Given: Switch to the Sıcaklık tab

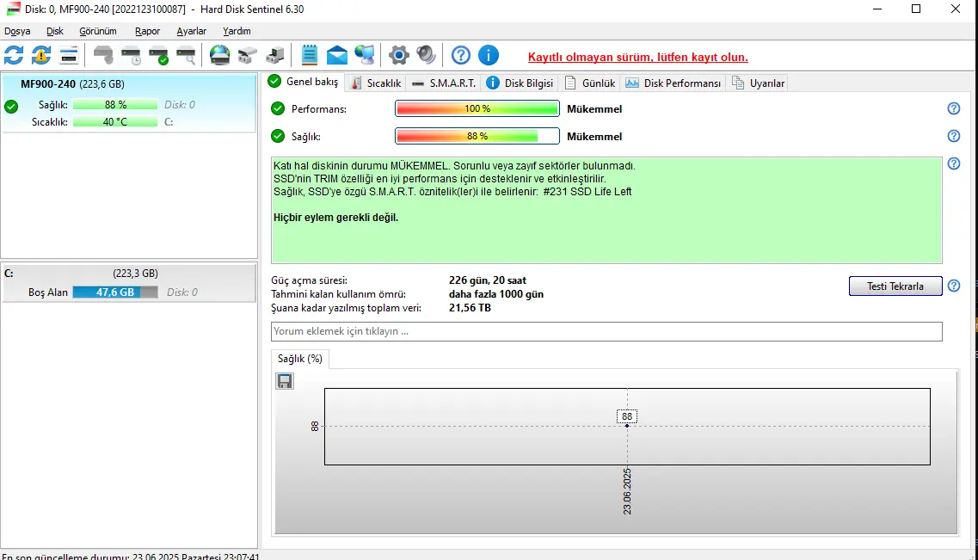Looking at the screenshot, I should coord(376,83).
